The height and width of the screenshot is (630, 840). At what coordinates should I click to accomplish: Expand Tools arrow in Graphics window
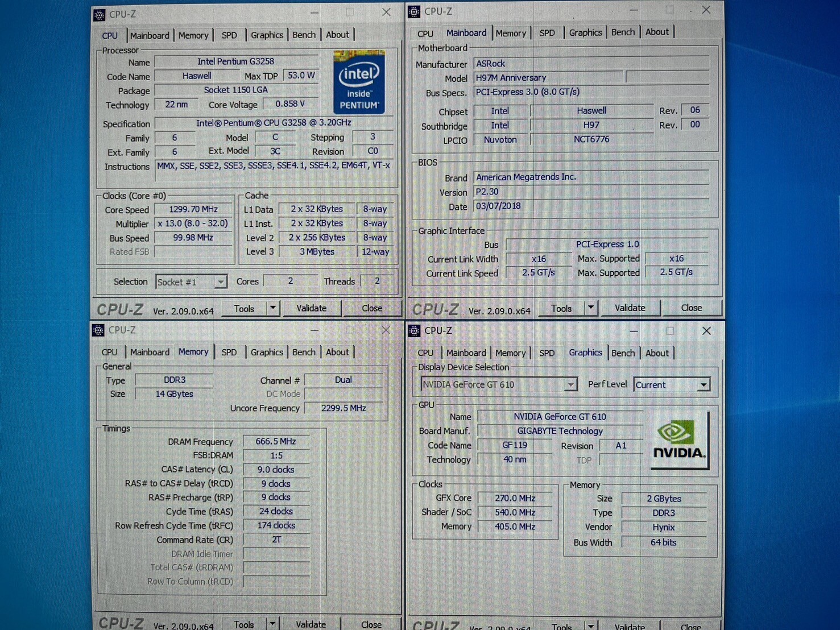pyautogui.click(x=591, y=625)
